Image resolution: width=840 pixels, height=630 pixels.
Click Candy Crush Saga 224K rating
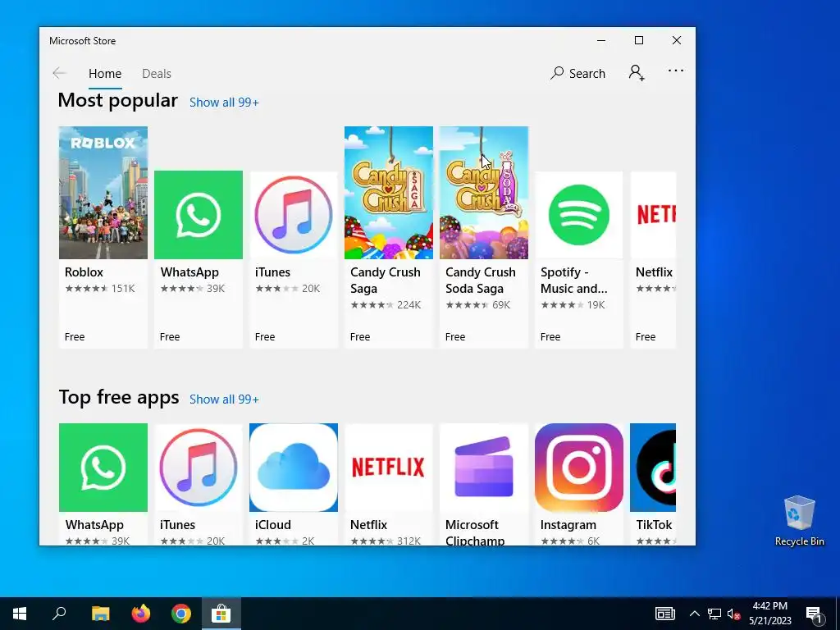(386, 305)
